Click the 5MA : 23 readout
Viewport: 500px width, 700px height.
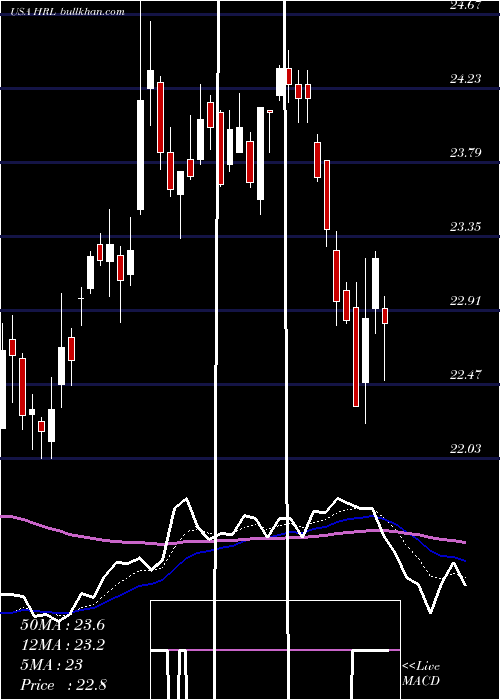pyautogui.click(x=52, y=665)
